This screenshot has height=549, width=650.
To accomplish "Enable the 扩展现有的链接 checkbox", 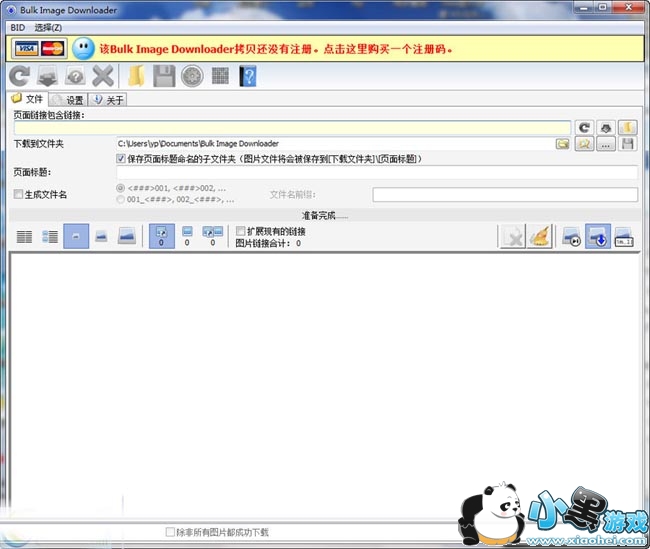I will tap(240, 231).
